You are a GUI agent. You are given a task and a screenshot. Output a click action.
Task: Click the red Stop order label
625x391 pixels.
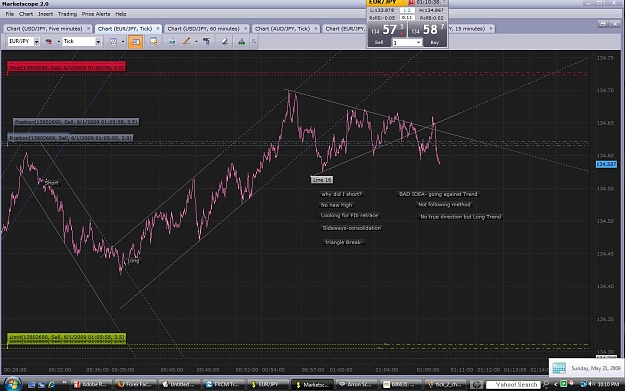click(66, 67)
